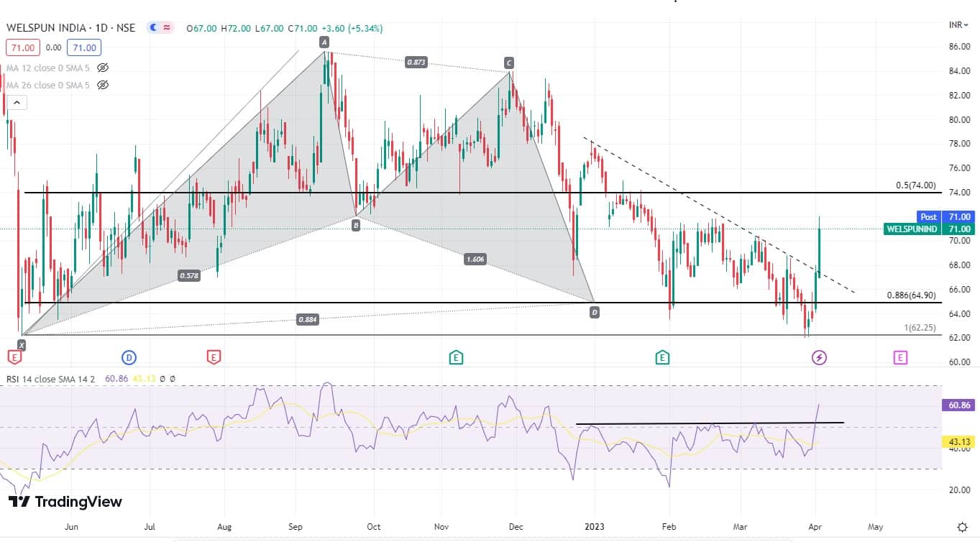980x542 pixels.
Task: Select the 0.5(74.00) Fibonacci level label
Action: click(916, 185)
